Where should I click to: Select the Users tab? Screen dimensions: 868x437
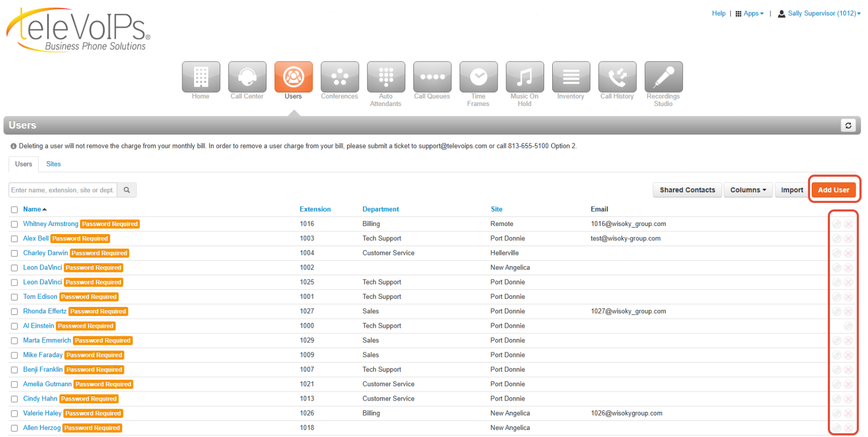click(24, 164)
